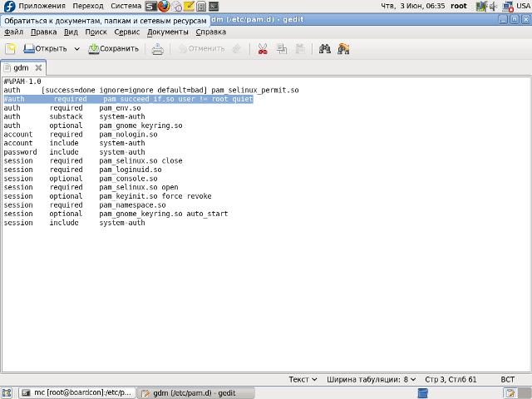
Task: Launch Firefox from the top panel
Action: coord(164,6)
